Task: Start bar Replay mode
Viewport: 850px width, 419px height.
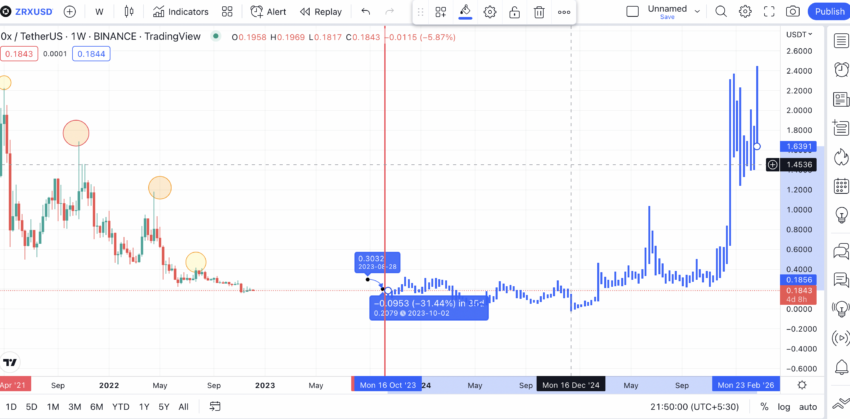Action: click(x=320, y=11)
